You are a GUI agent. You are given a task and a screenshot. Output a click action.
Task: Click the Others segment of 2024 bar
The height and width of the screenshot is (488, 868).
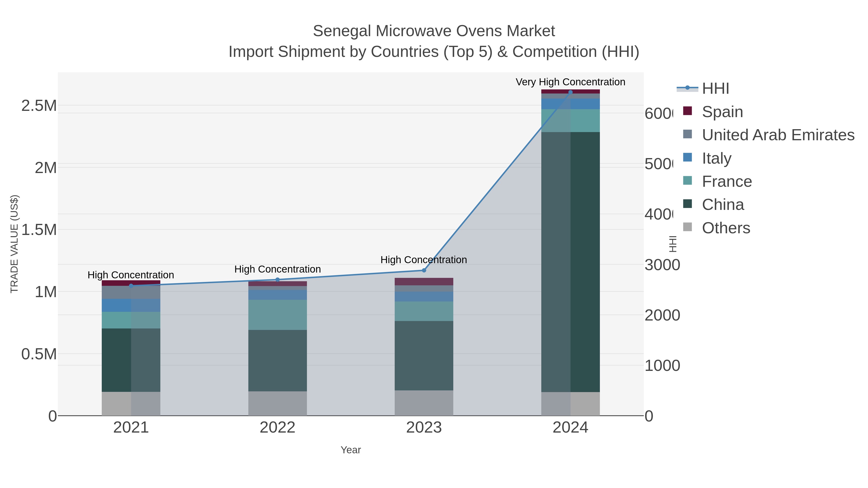570,404
